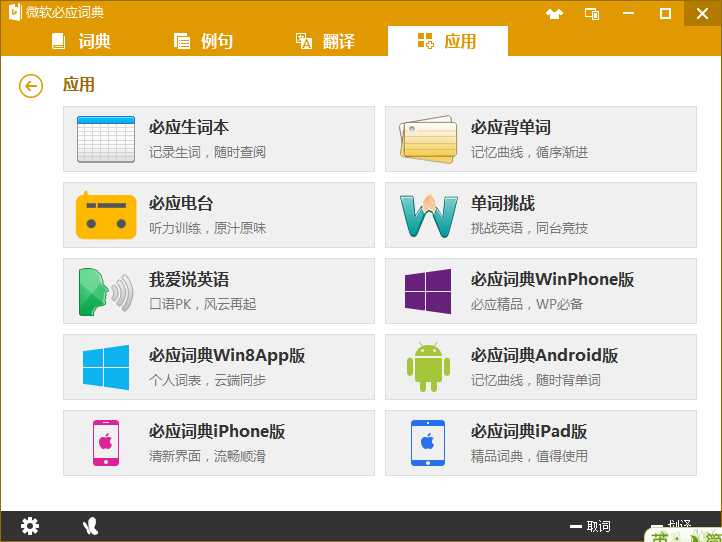This screenshot has height=542, width=722.
Task: Switch to the 翻译 tab
Action: 325,41
